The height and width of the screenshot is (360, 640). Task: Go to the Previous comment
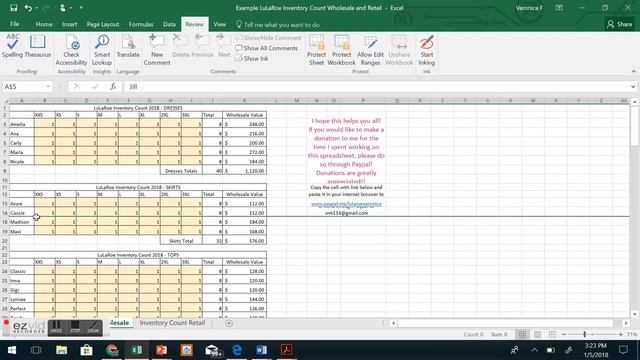pyautogui.click(x=202, y=46)
